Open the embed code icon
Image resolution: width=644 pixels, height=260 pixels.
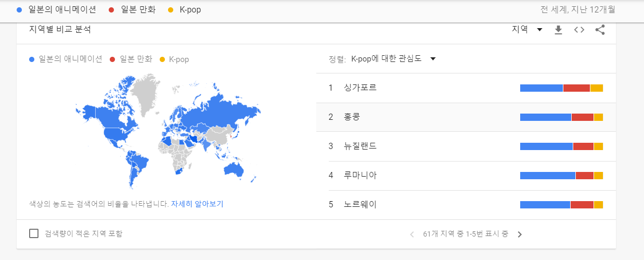click(x=579, y=30)
